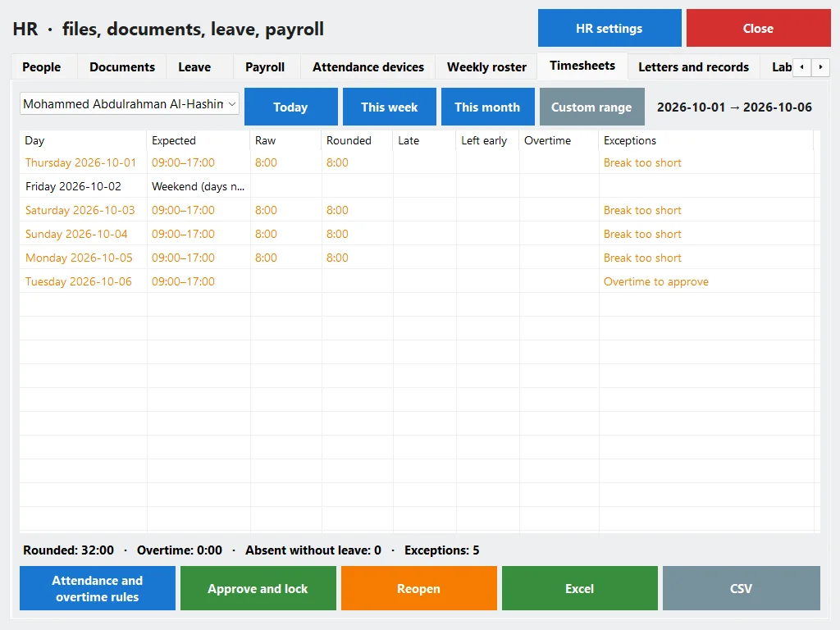
Task: Click the Raw column header
Action: click(286, 141)
